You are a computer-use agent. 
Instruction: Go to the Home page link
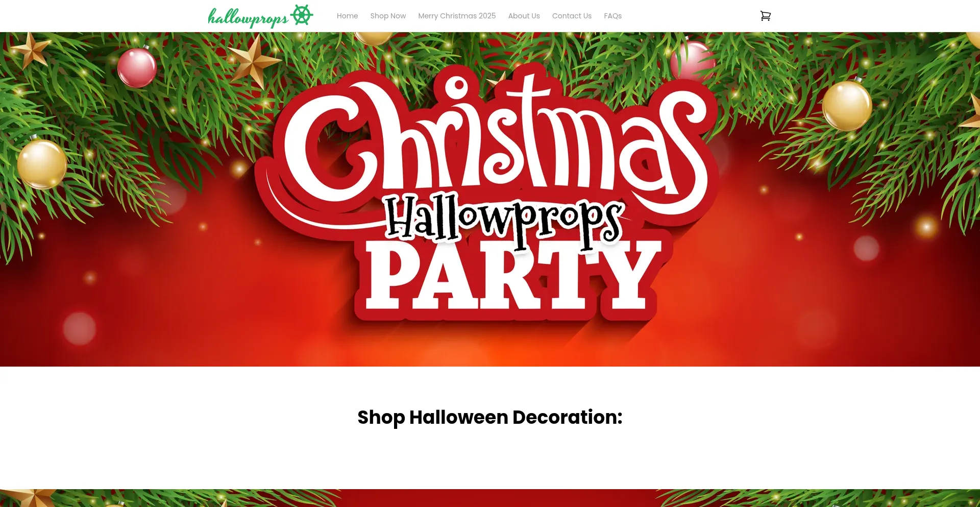click(347, 16)
